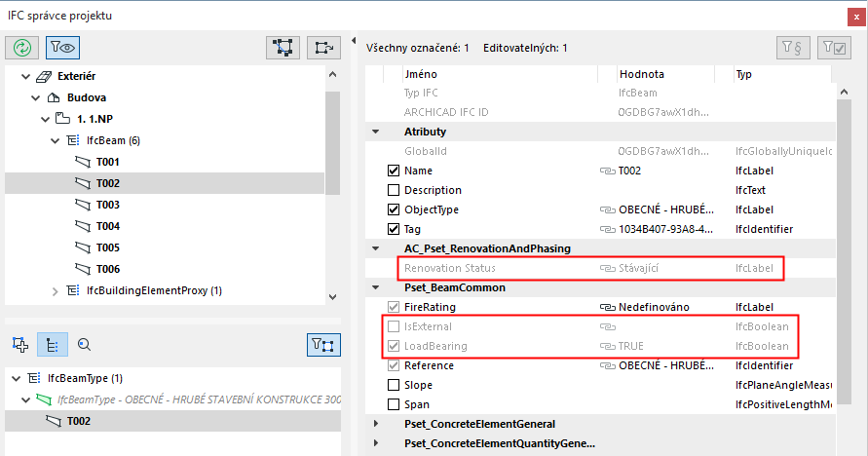Viewport: 868px width, 456px height.
Task: Click the properties list vertical scrollbar
Action: click(x=844, y=244)
